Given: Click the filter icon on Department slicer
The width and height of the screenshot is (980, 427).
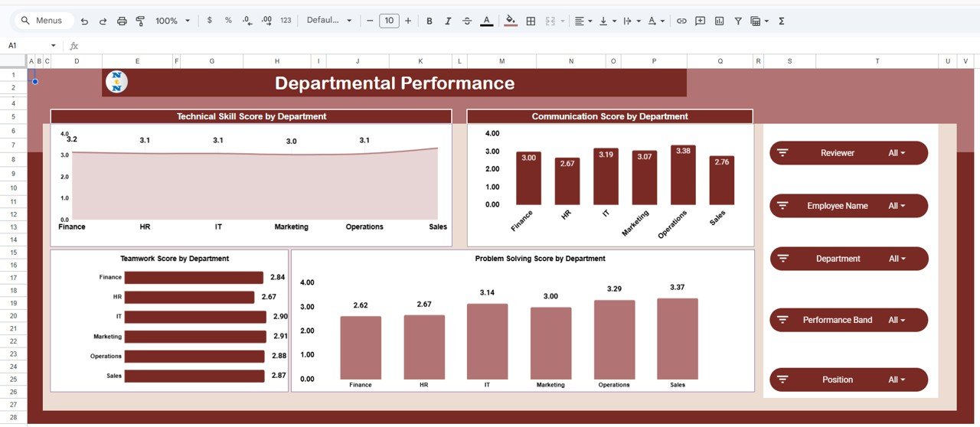Looking at the screenshot, I should (782, 259).
